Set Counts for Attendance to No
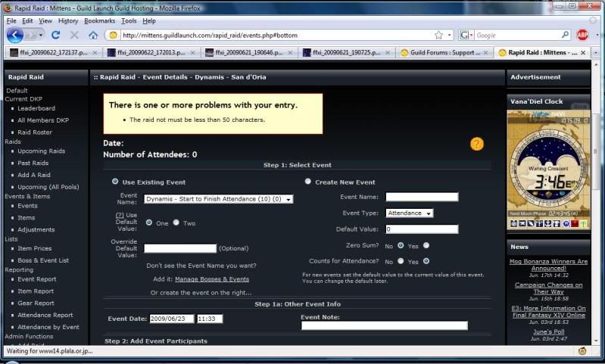The width and height of the screenshot is (605, 364). click(401, 261)
